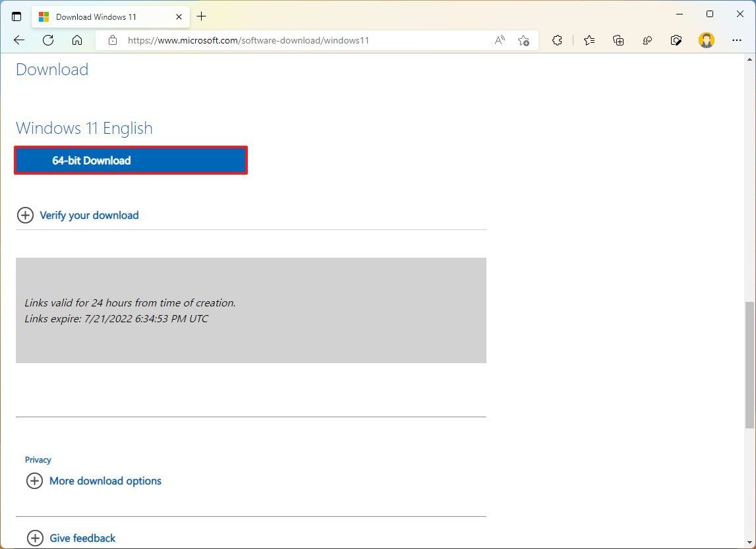Go back to the previous page
Viewport: 756px width, 549px height.
(19, 40)
